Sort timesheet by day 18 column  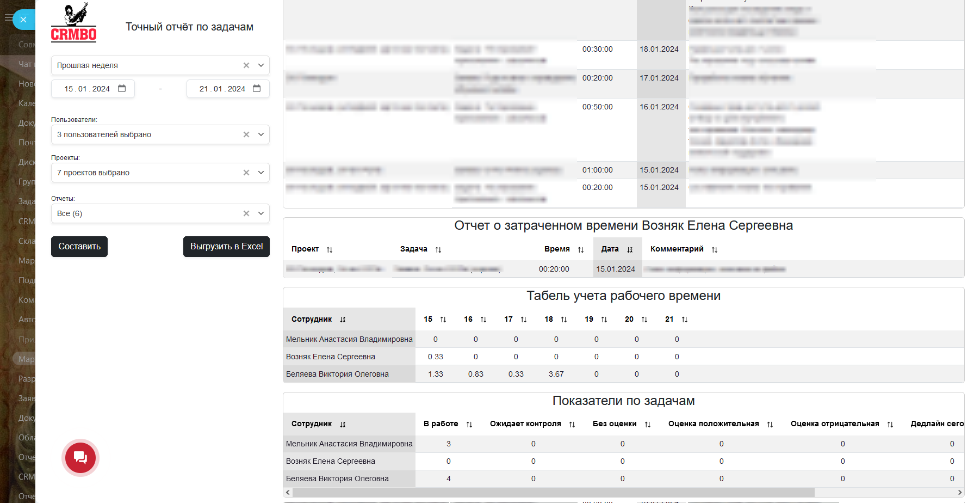564,320
